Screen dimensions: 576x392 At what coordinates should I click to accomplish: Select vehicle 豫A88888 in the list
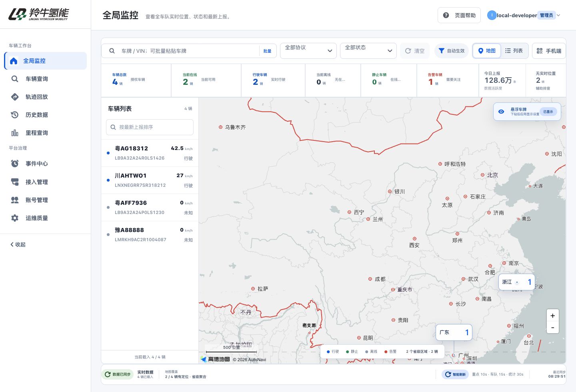[x=150, y=234]
